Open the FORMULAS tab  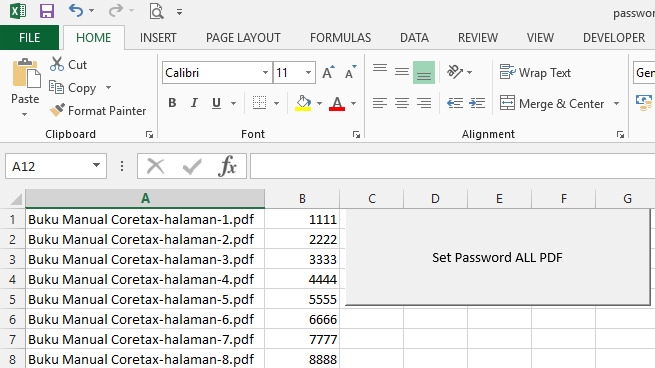click(x=340, y=38)
